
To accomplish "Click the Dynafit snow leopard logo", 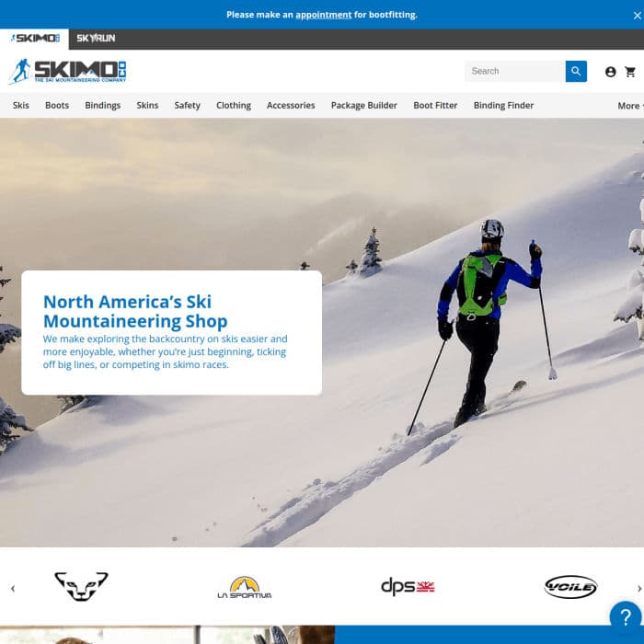I will tap(81, 587).
